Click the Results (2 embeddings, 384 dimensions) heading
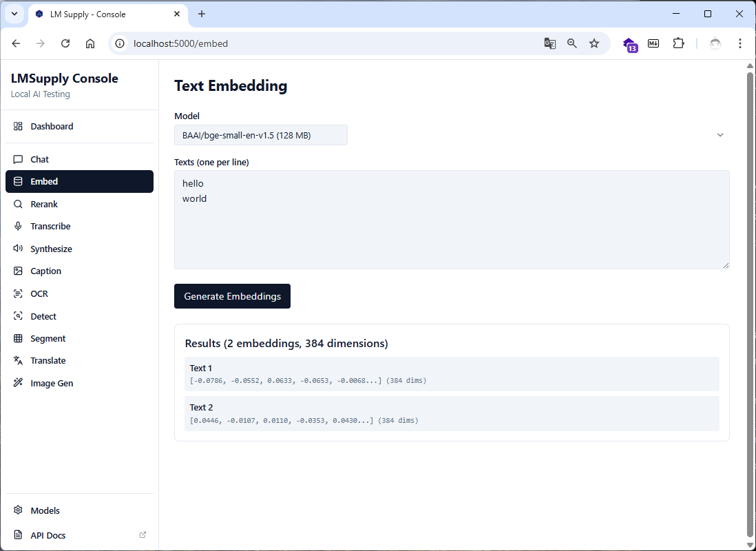This screenshot has width=756, height=551. click(286, 344)
